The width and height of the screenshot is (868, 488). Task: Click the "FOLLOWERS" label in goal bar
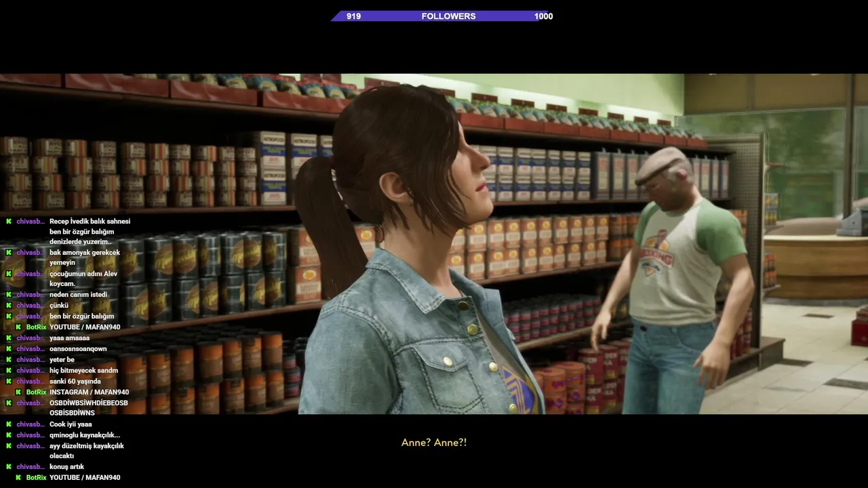(x=448, y=16)
